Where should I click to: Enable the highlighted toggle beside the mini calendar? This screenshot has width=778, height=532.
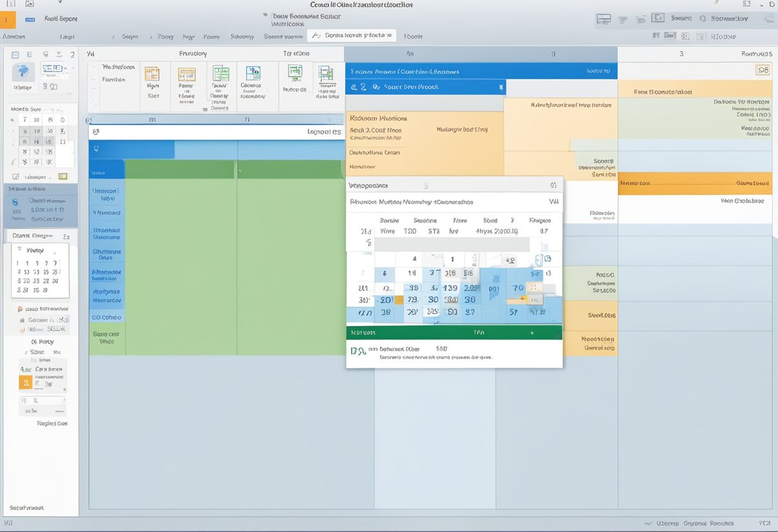point(63,176)
